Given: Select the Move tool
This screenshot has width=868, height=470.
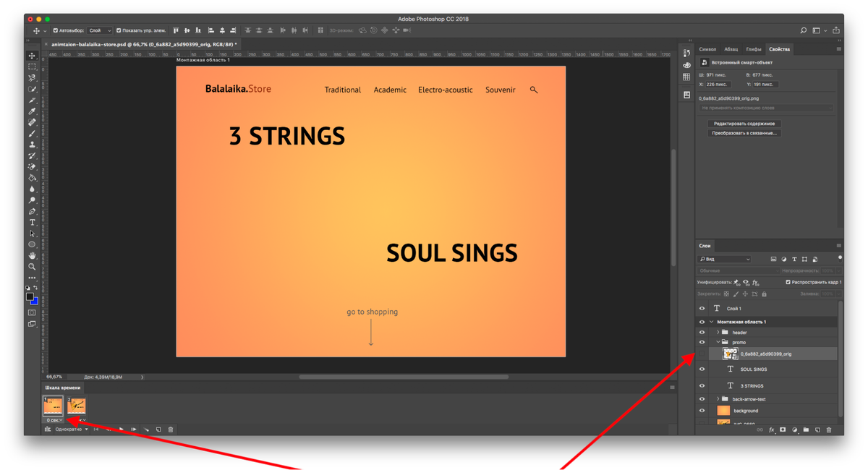Looking at the screenshot, I should [x=33, y=54].
